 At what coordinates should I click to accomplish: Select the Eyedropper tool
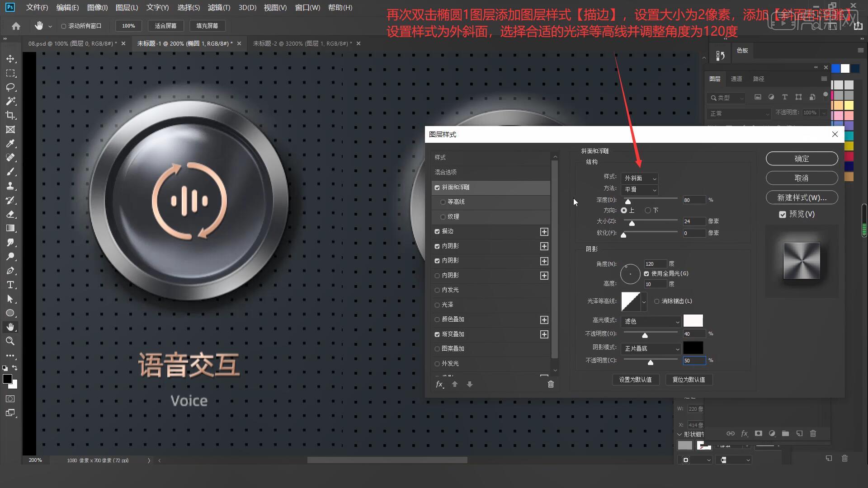[10, 144]
